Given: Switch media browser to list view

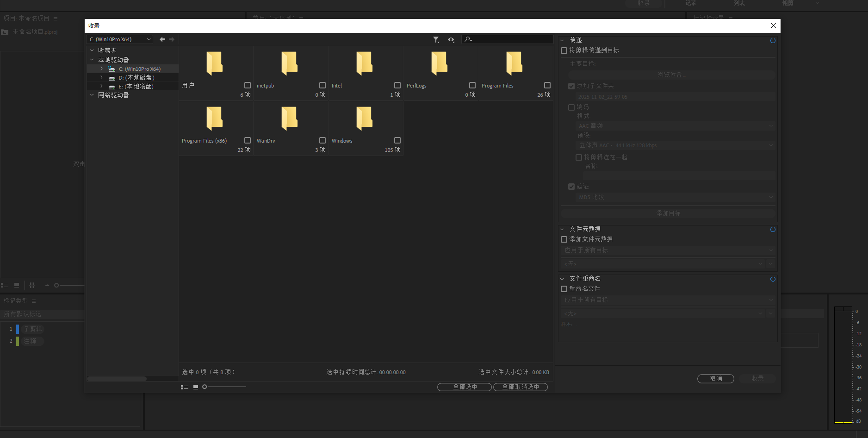Looking at the screenshot, I should tap(184, 387).
